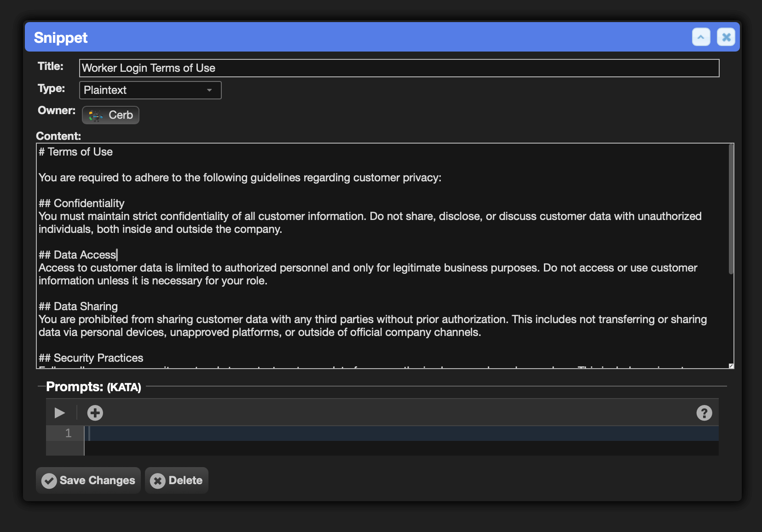Add a new prompt with plus icon
This screenshot has width=762, height=532.
pos(95,413)
